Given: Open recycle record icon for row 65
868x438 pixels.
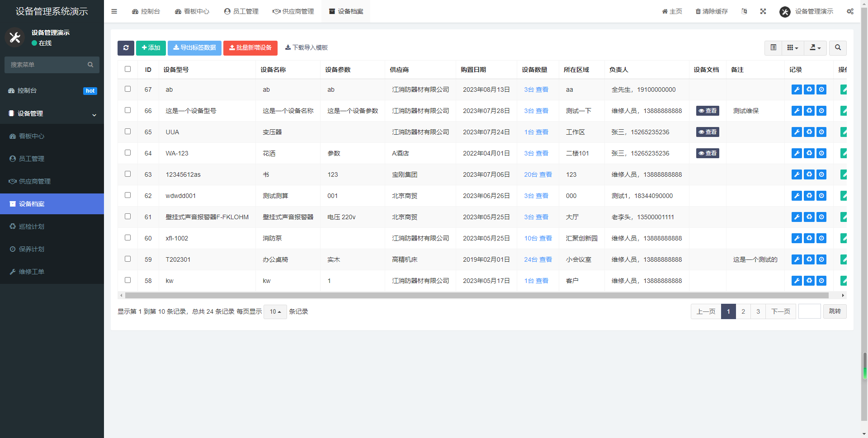Looking at the screenshot, I should 809,132.
